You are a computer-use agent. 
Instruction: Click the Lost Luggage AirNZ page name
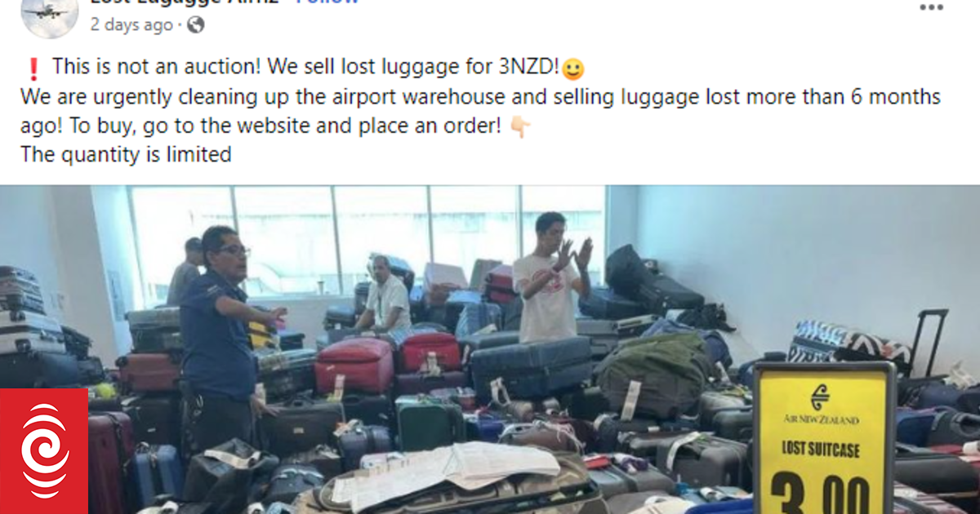185,2
